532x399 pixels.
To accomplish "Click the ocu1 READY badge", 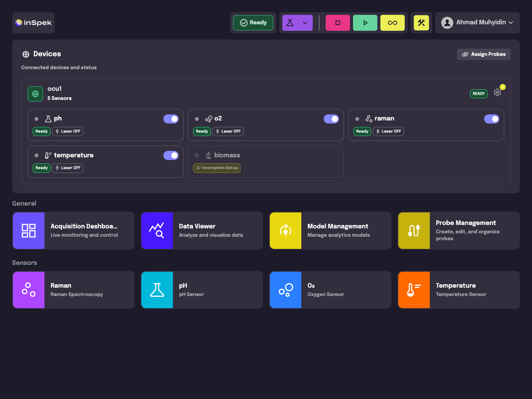I will point(479,93).
